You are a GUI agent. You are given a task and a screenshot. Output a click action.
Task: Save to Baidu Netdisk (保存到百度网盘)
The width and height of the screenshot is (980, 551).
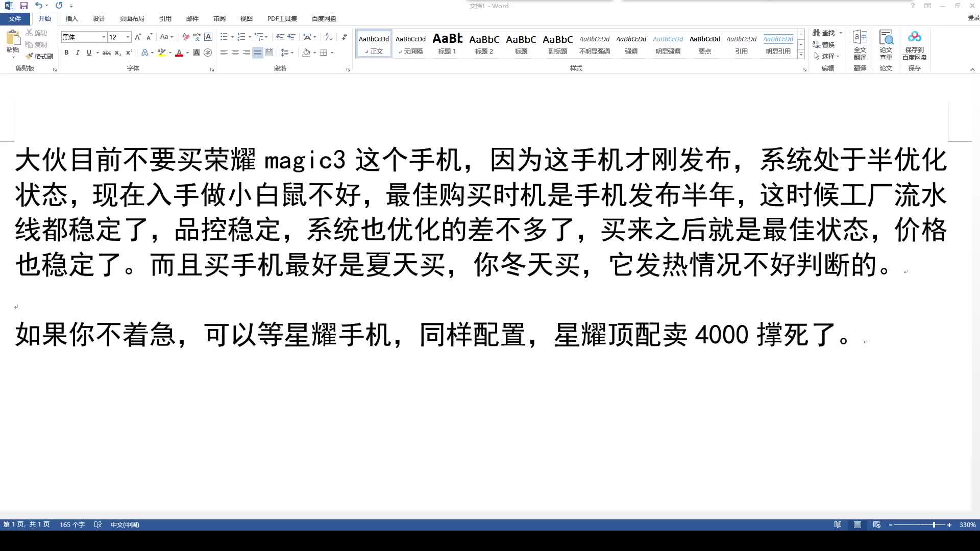point(914,45)
